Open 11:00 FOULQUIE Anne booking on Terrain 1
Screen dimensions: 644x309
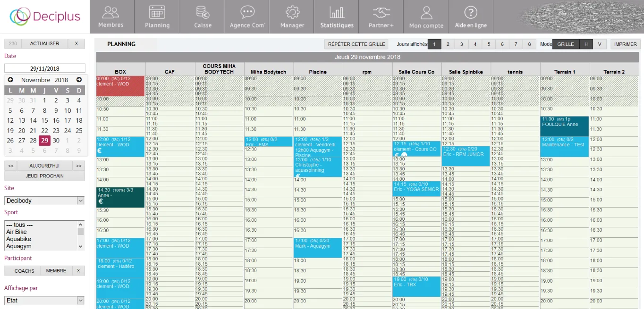tap(565, 126)
